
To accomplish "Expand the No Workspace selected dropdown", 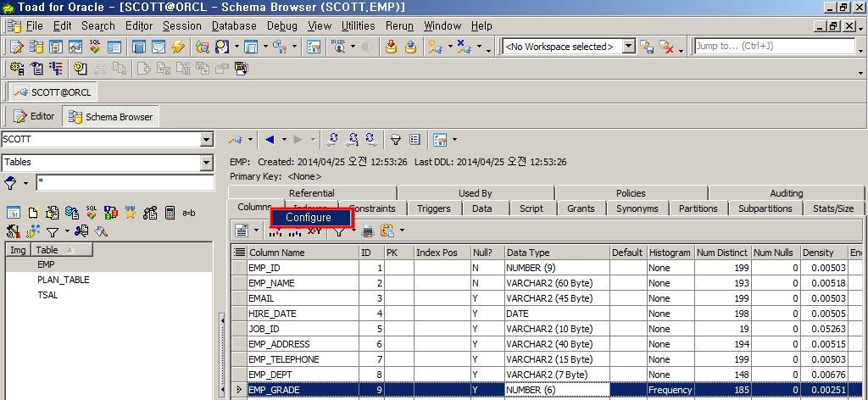I will pos(628,47).
